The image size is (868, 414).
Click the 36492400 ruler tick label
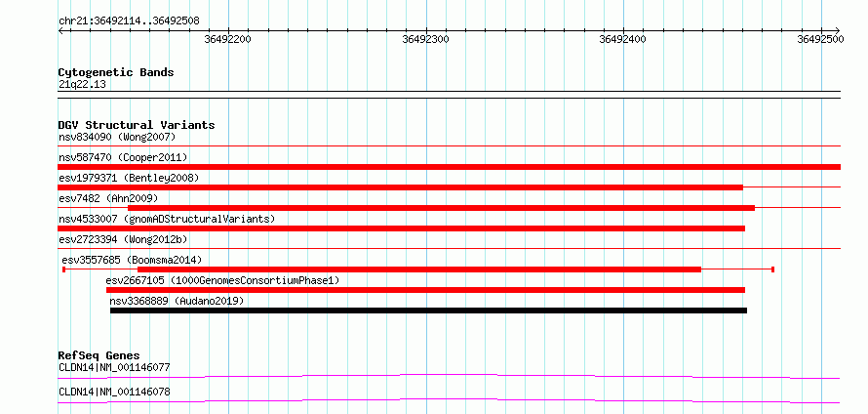tap(623, 39)
